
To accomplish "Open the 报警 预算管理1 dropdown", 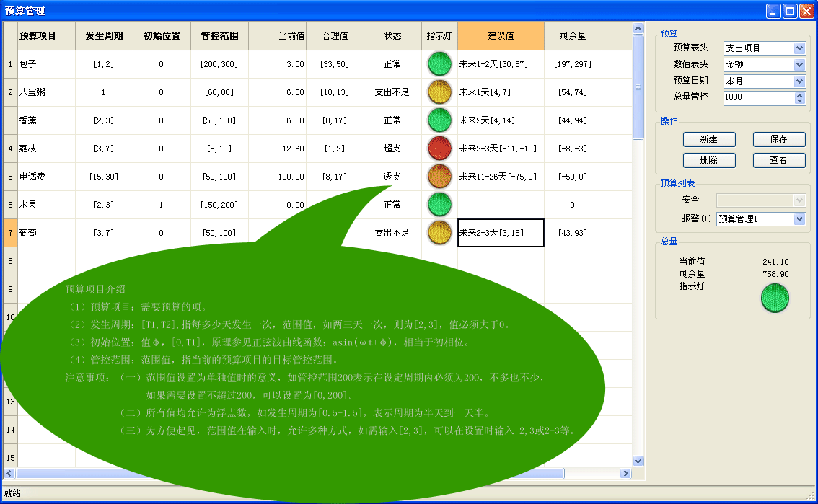I will (799, 219).
